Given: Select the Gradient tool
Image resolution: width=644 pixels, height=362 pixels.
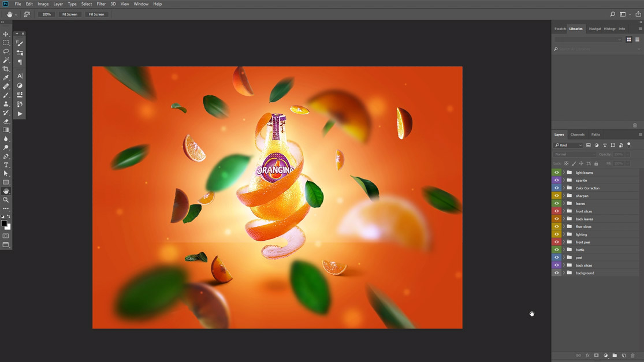Looking at the screenshot, I should point(6,130).
